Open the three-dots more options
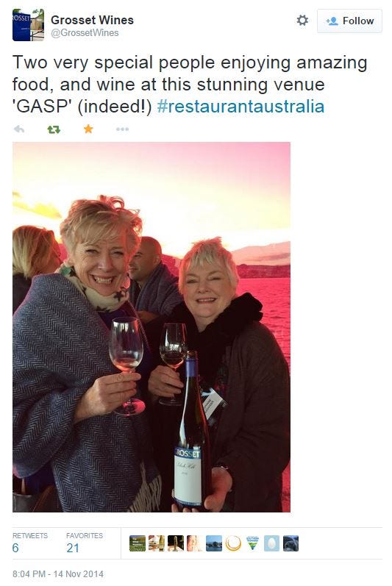392x586 pixels. (x=122, y=129)
